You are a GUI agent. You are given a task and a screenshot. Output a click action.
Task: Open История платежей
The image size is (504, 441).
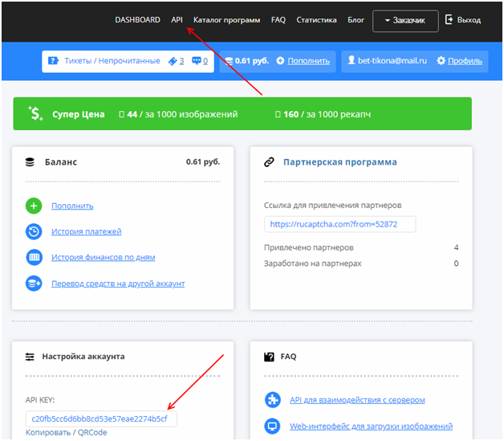(x=87, y=231)
